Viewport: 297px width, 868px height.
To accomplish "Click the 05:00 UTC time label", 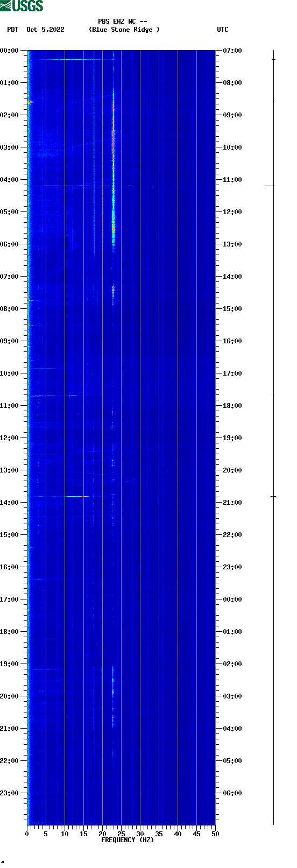I will tap(232, 761).
